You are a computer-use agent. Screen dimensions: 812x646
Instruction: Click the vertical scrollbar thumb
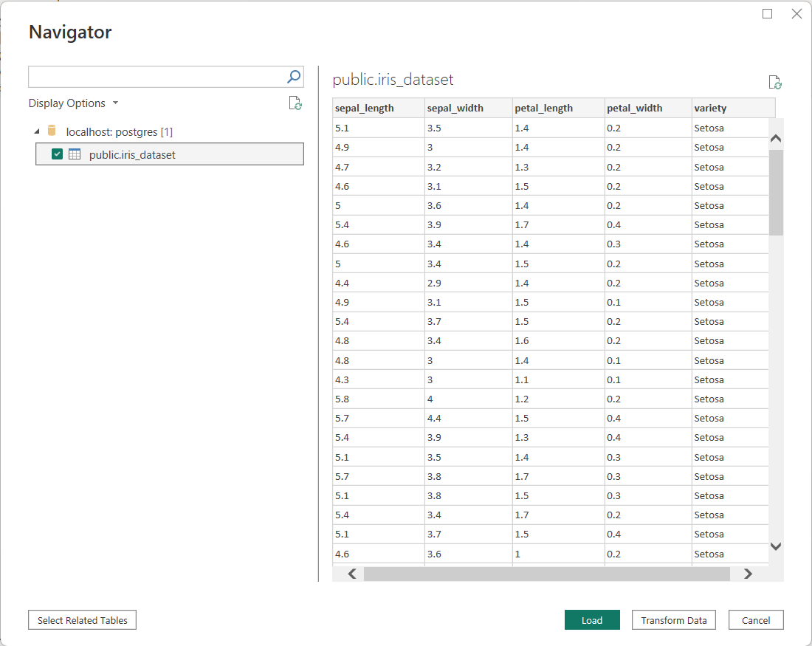(776, 192)
